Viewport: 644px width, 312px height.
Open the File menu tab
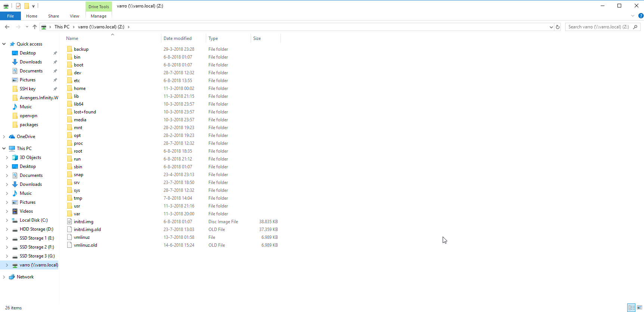10,16
